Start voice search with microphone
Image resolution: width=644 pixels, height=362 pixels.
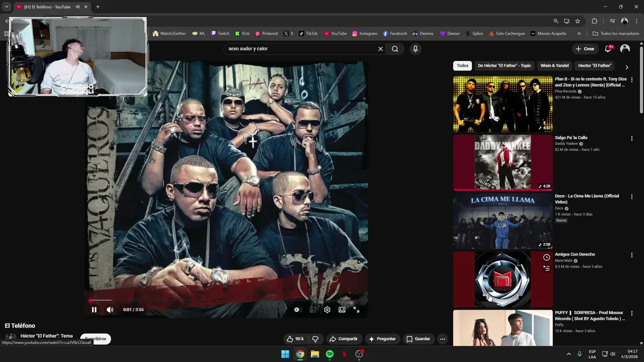(415, 49)
